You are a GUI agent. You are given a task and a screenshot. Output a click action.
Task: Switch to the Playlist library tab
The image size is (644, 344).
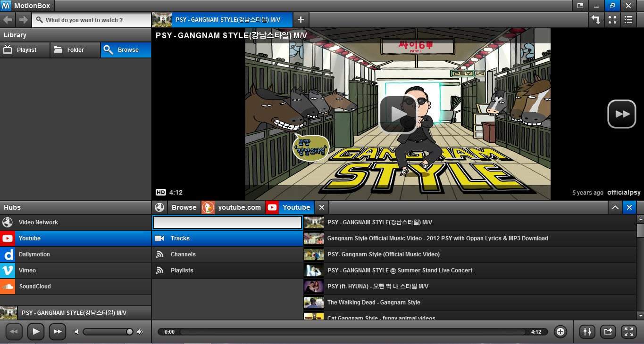(x=26, y=50)
